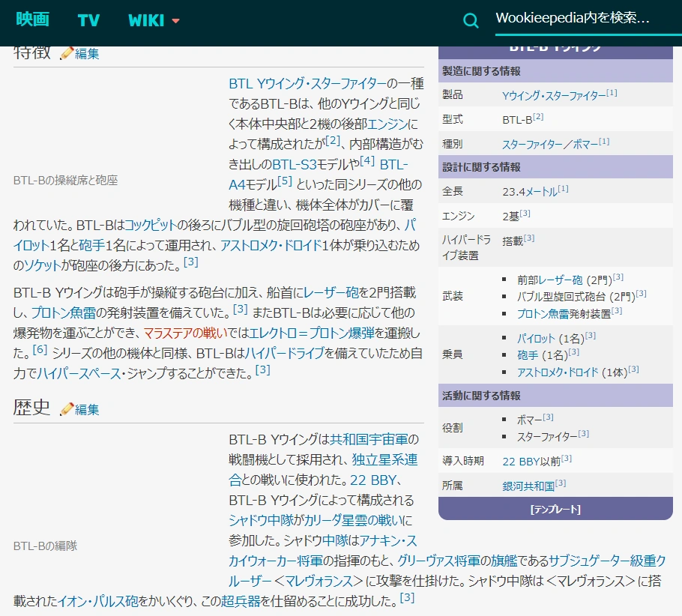Click the search magnifier icon
The width and height of the screenshot is (682, 616).
pyautogui.click(x=471, y=20)
